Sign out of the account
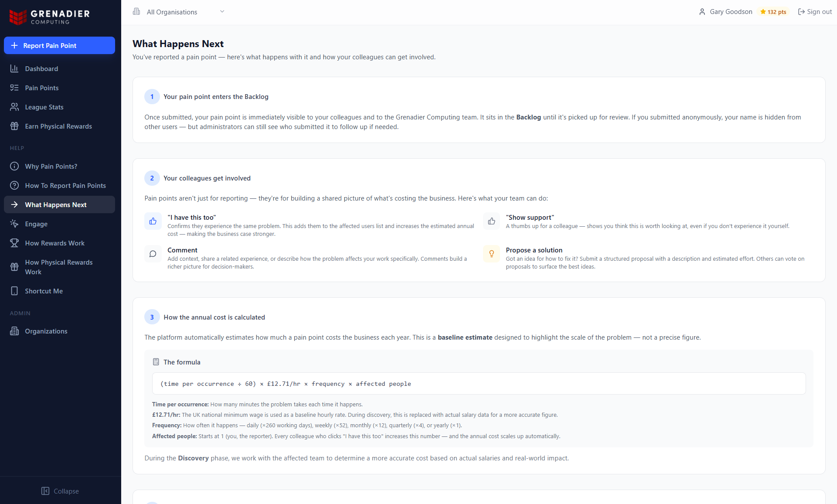837x504 pixels. coord(814,12)
